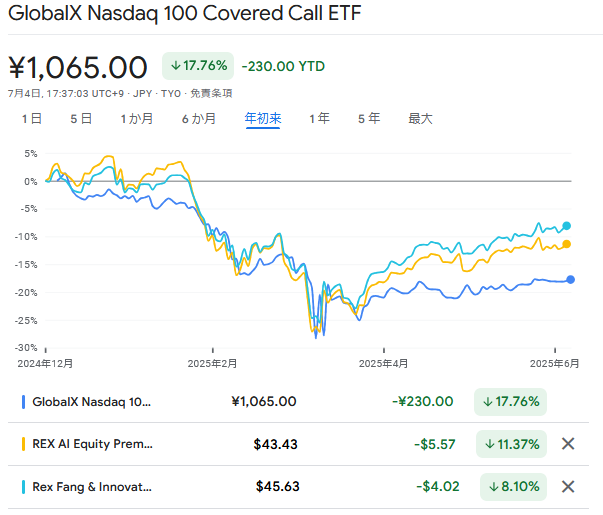Click the blue endpoint dot on chart
This screenshot has width=603, height=515.
[x=571, y=280]
